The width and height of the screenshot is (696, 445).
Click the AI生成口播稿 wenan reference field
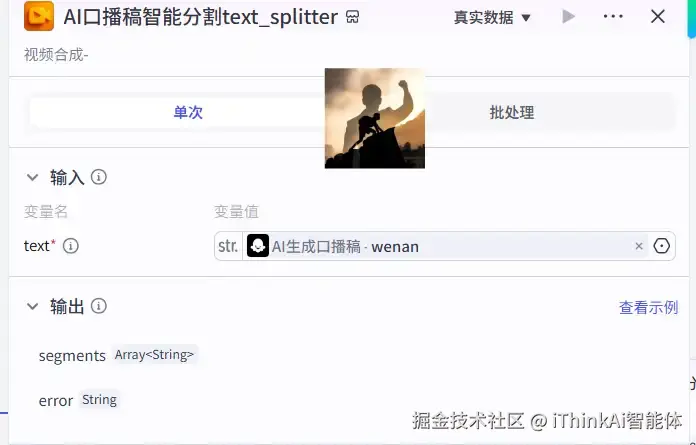point(445,246)
